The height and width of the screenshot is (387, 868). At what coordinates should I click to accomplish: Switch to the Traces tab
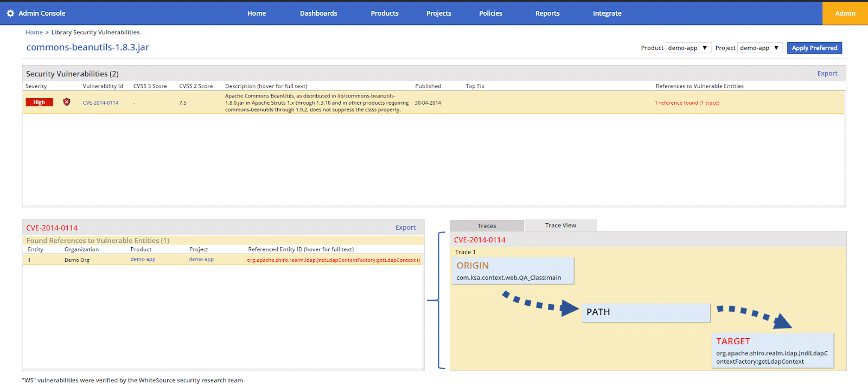click(487, 225)
